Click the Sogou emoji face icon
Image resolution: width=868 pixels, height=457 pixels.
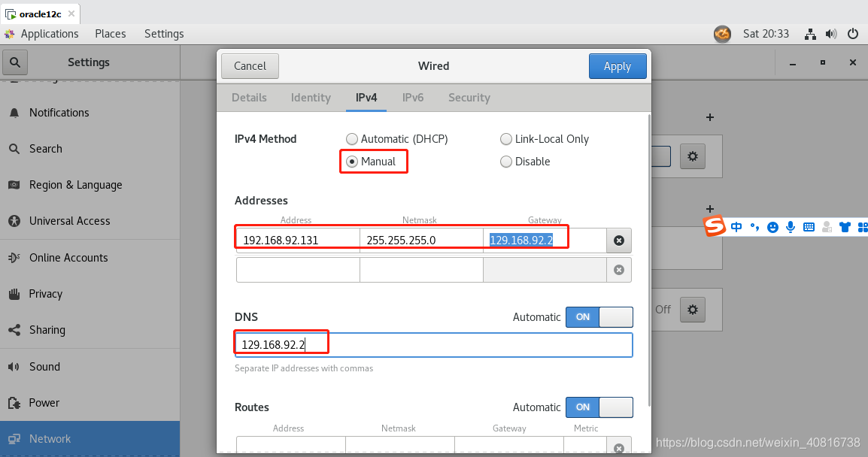click(772, 227)
